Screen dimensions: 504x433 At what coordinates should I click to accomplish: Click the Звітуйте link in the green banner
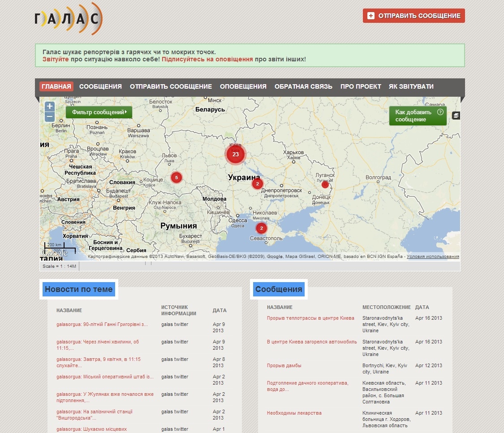coord(56,59)
